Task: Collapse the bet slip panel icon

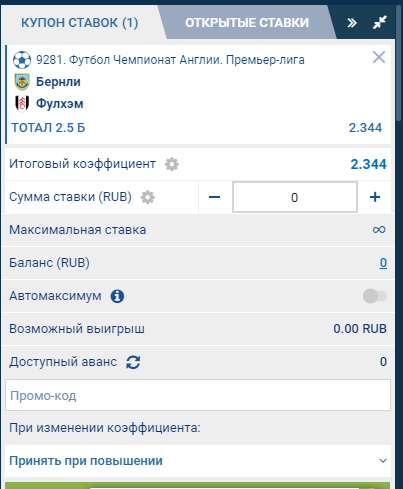Action: tap(380, 22)
